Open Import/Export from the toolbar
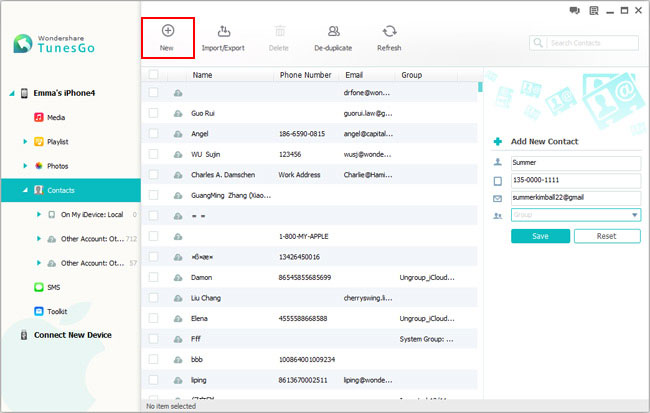This screenshot has height=413, width=650. pos(223,38)
